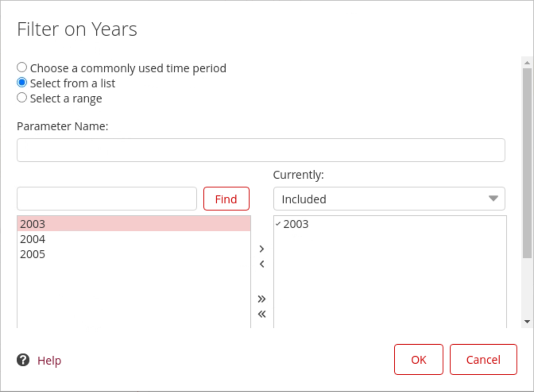Screen dimensions: 534x392
Task: Pick 2005 from the years list
Action: tap(33, 254)
